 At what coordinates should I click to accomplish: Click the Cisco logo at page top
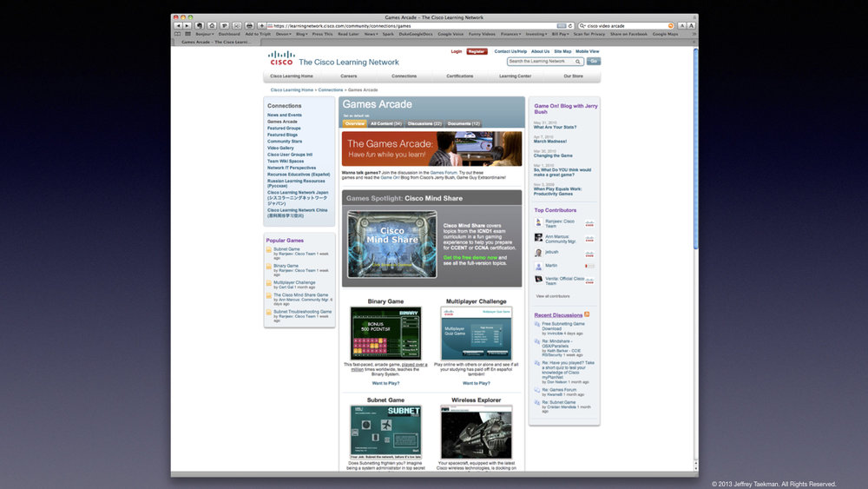pos(281,58)
